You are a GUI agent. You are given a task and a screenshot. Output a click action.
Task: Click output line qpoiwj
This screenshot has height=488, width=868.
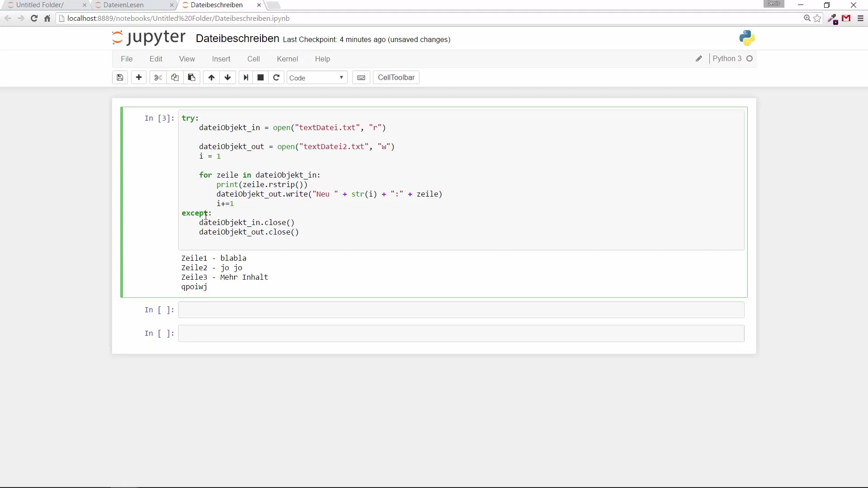194,287
